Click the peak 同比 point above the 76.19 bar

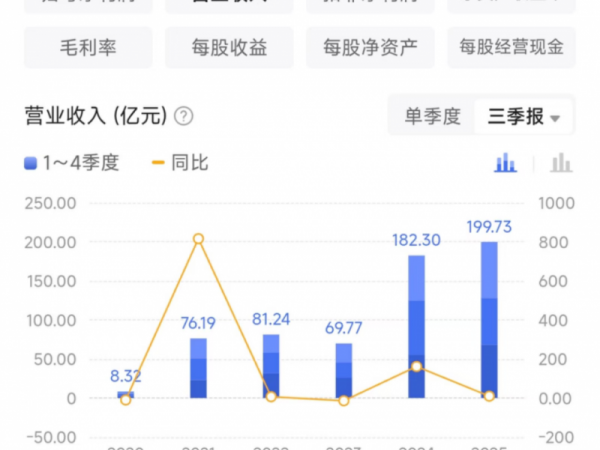pos(198,239)
